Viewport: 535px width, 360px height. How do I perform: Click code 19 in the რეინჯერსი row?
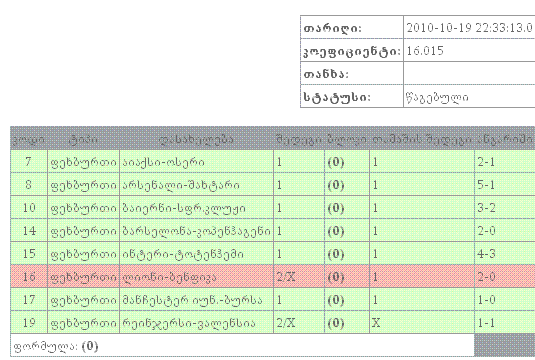point(29,323)
